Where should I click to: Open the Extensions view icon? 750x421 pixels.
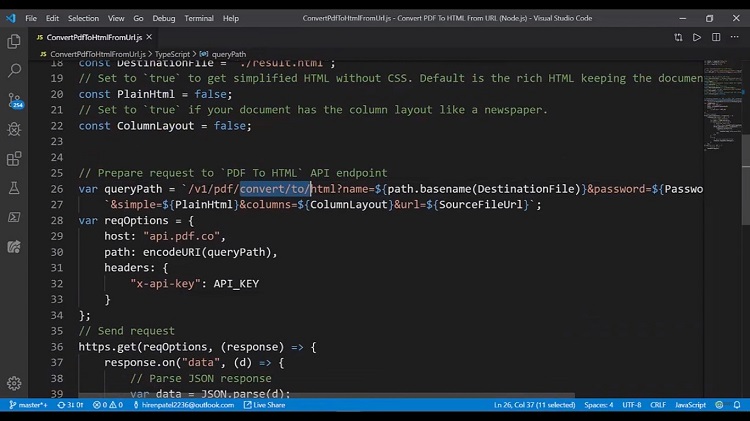(x=14, y=158)
